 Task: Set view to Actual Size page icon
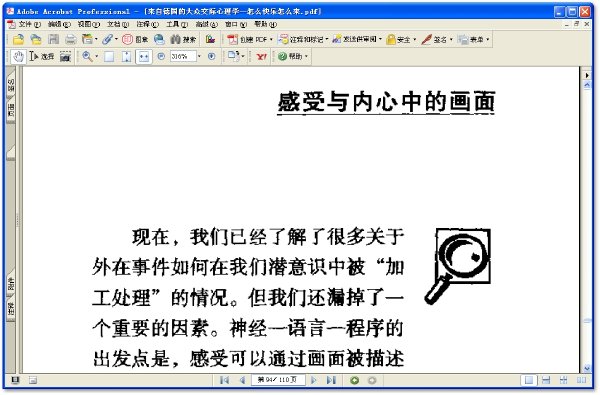click(109, 57)
